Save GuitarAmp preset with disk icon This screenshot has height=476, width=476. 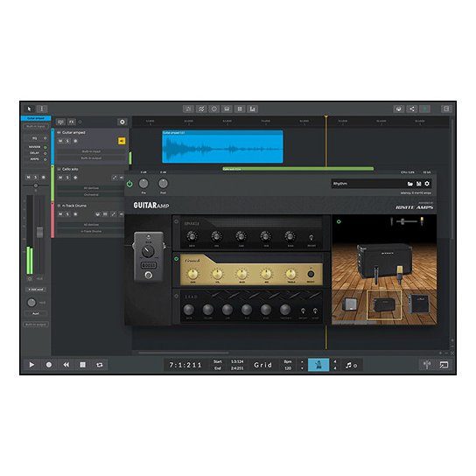point(418,184)
